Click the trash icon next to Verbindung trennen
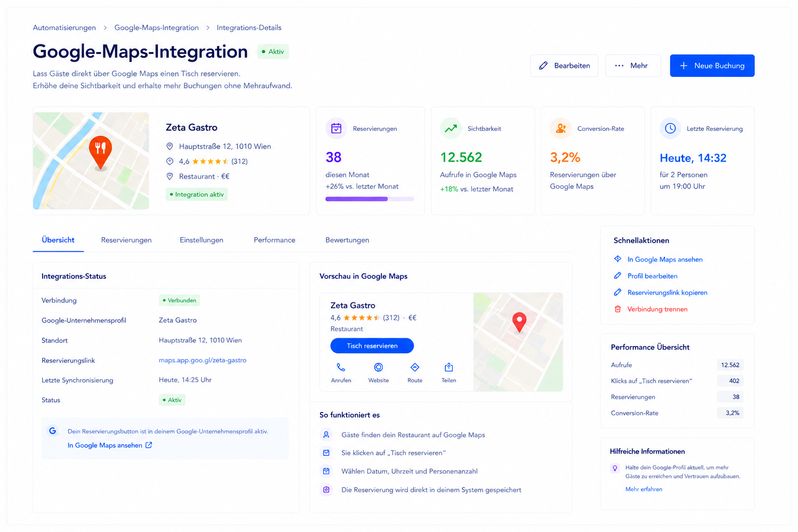The width and height of the screenshot is (798, 532). (x=618, y=309)
